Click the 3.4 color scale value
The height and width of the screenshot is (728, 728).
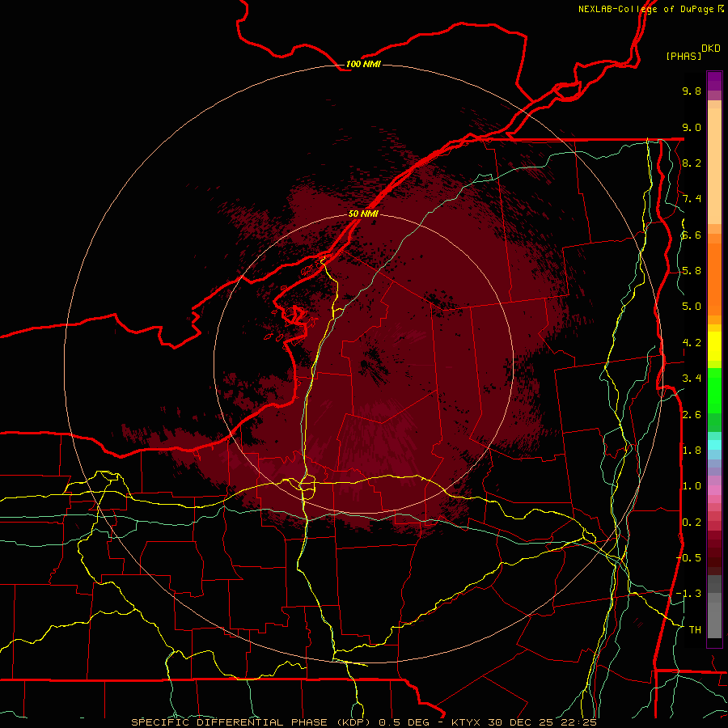[692, 379]
